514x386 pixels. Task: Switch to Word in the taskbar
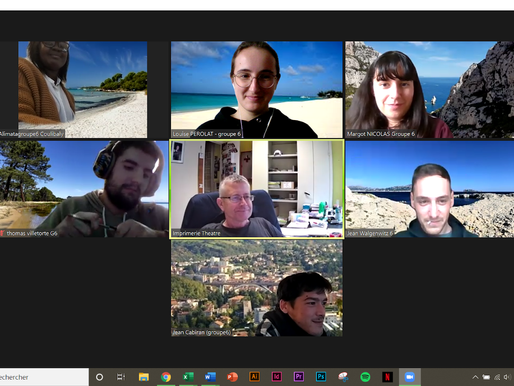[210, 377]
